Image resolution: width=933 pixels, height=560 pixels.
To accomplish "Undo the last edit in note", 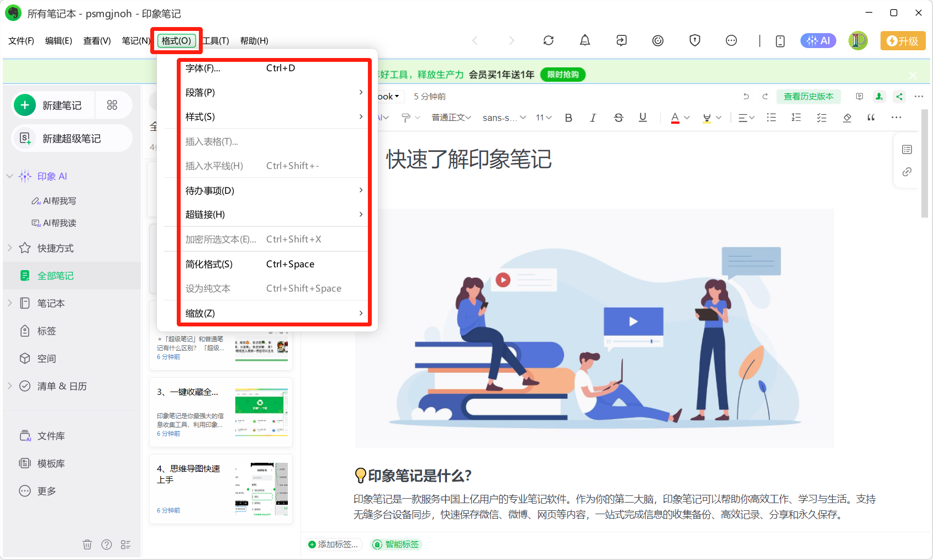I will pyautogui.click(x=746, y=96).
